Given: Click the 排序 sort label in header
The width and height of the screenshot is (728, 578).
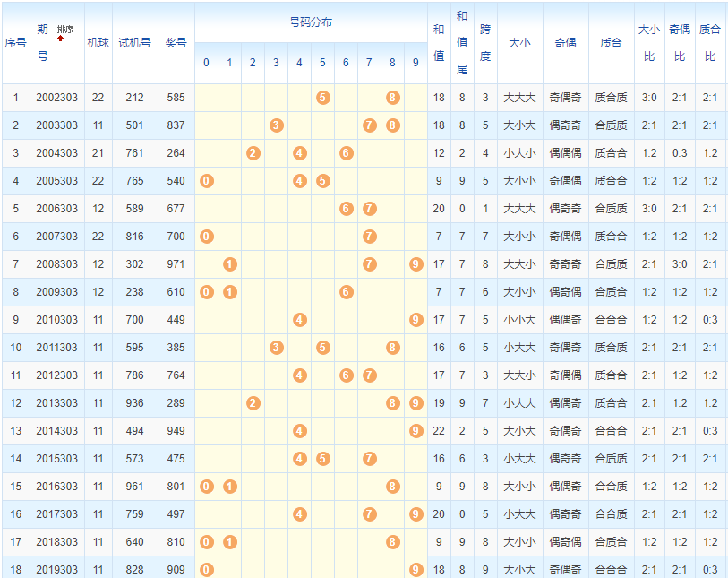Looking at the screenshot, I should point(65,30).
